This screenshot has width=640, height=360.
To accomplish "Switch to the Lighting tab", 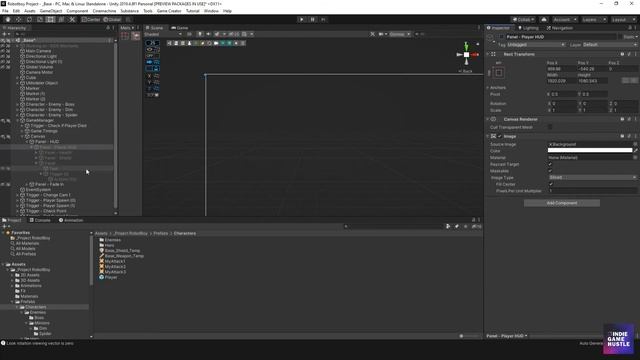I will pos(528,28).
